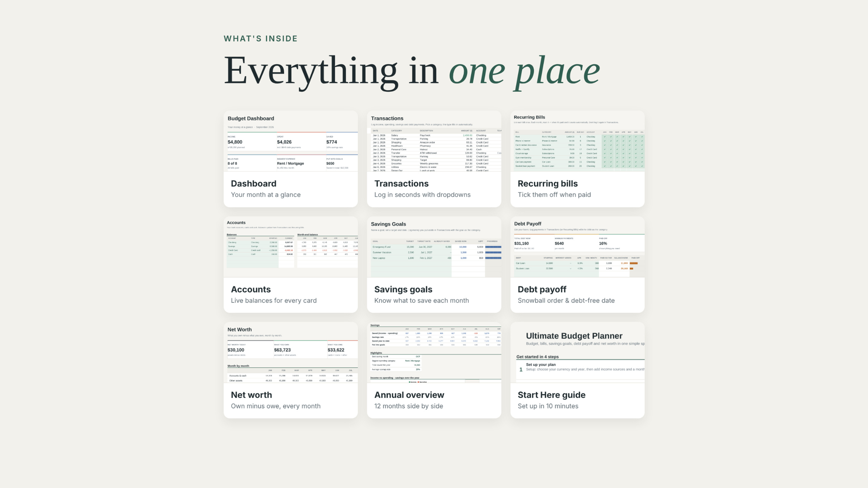Click the "Debt payoff" card title

click(x=542, y=289)
